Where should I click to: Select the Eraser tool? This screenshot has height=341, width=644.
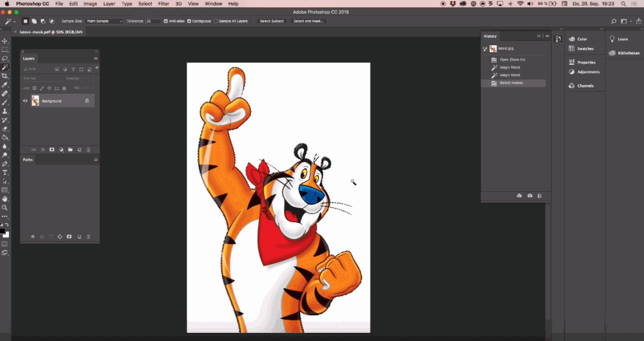[x=5, y=128]
